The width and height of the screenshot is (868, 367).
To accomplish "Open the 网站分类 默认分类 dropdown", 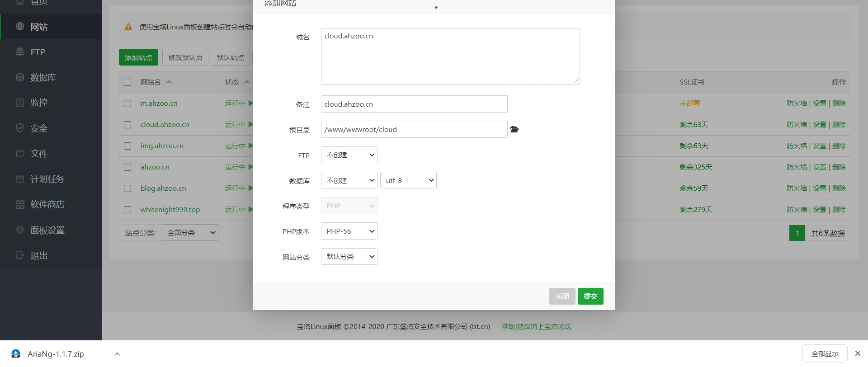I will coord(349,256).
